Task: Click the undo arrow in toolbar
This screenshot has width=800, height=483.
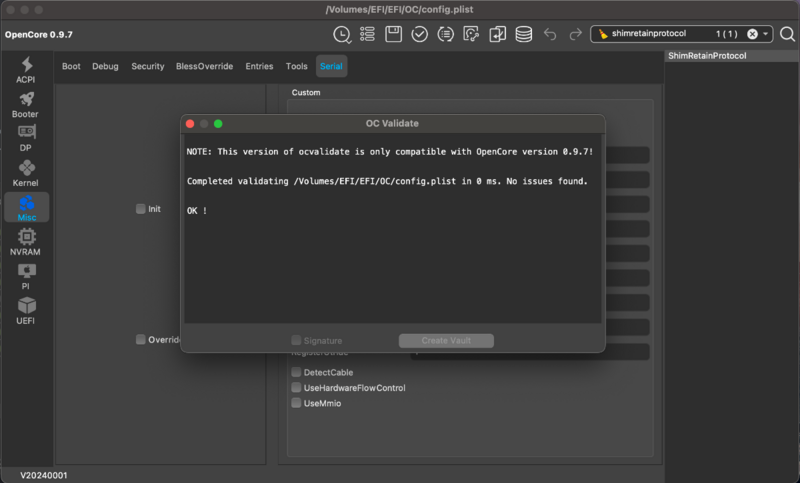Action: click(x=550, y=34)
